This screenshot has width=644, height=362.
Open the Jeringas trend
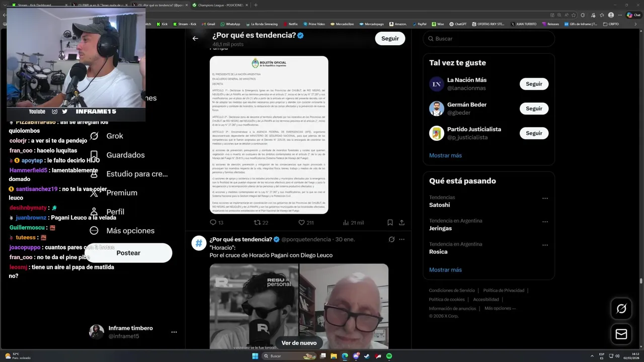pyautogui.click(x=440, y=228)
